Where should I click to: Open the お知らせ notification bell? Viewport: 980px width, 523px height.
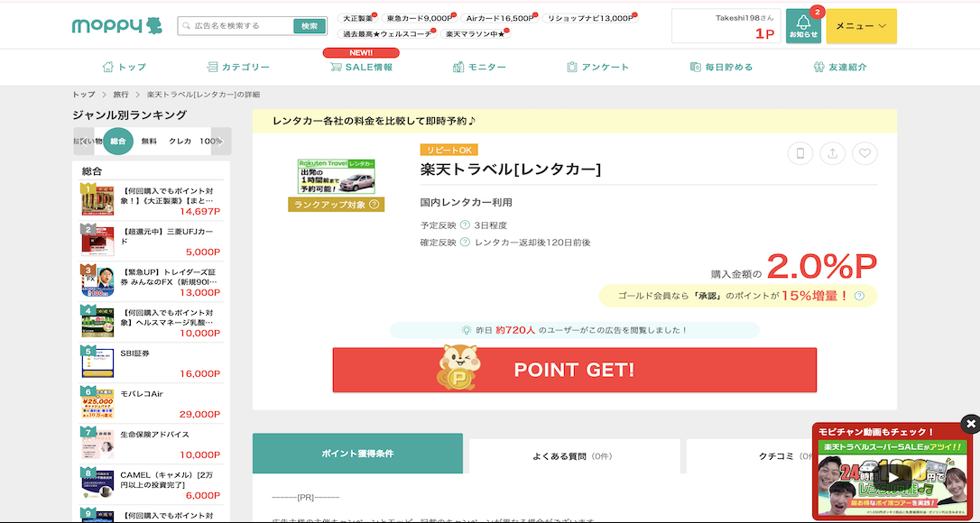point(803,26)
